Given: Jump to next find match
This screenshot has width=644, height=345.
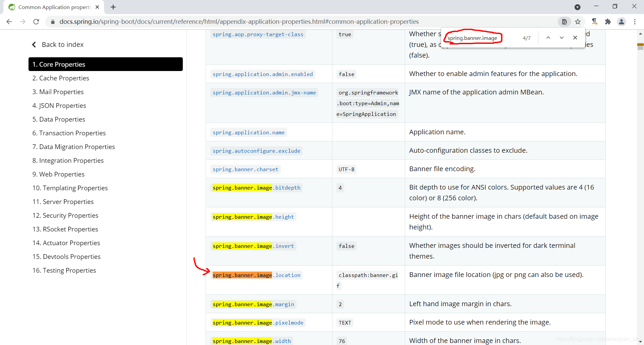Looking at the screenshot, I should (x=561, y=38).
